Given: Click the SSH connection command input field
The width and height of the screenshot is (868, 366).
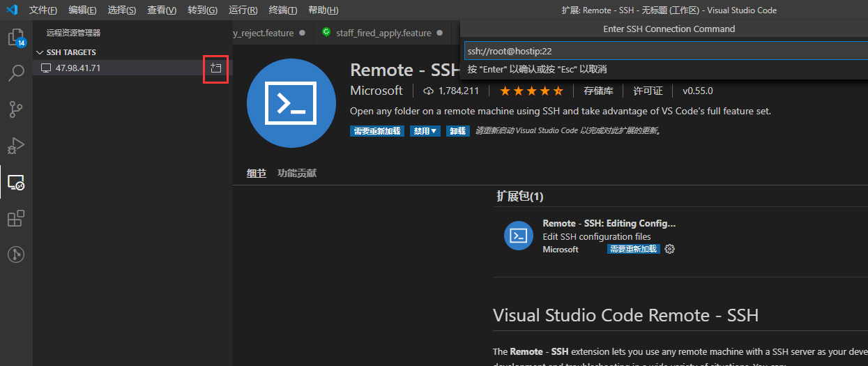Looking at the screenshot, I should [665, 51].
